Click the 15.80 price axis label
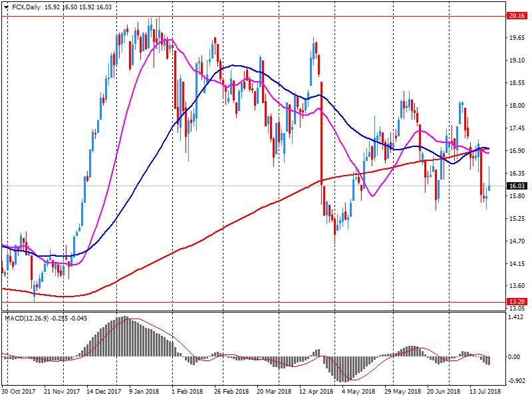Viewport: 532px width, 399px height. pos(517,196)
